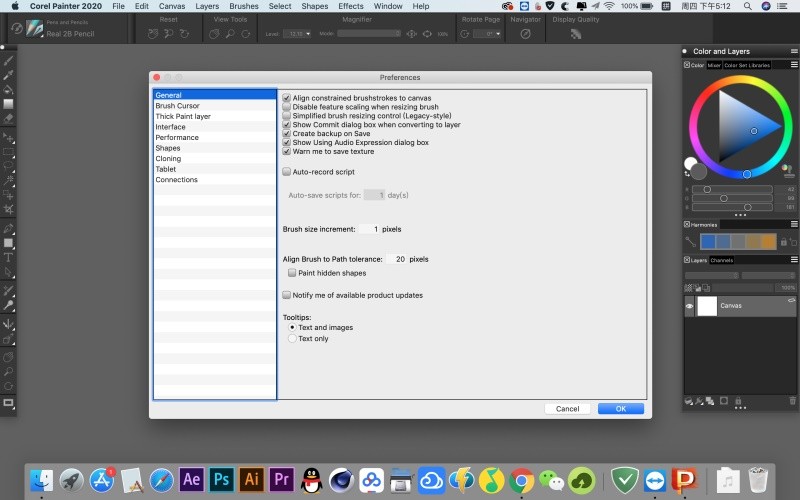
Task: Toggle Show Commit dialog box checkbox
Action: point(287,124)
